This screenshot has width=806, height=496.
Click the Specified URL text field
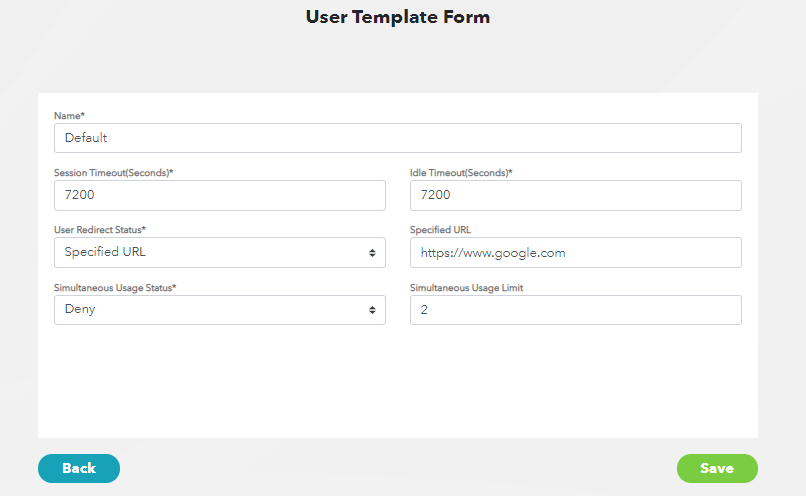click(575, 253)
